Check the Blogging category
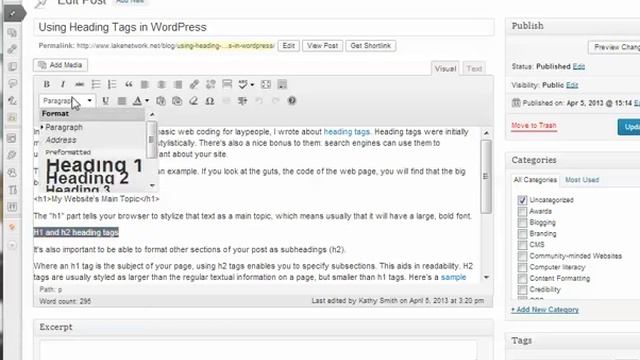This screenshot has height=360, width=640. click(x=522, y=222)
